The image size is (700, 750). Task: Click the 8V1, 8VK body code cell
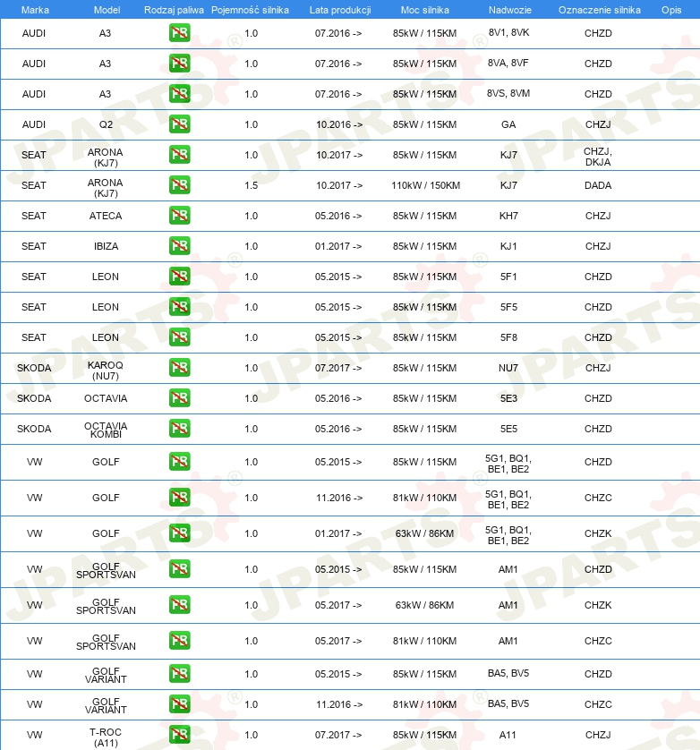pyautogui.click(x=508, y=32)
